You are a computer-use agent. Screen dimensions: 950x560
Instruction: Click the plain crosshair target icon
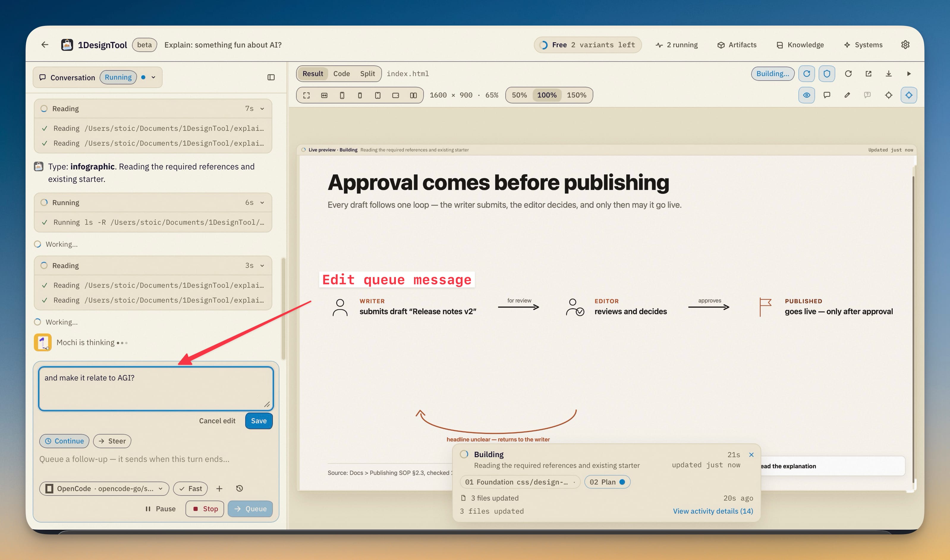coord(888,95)
